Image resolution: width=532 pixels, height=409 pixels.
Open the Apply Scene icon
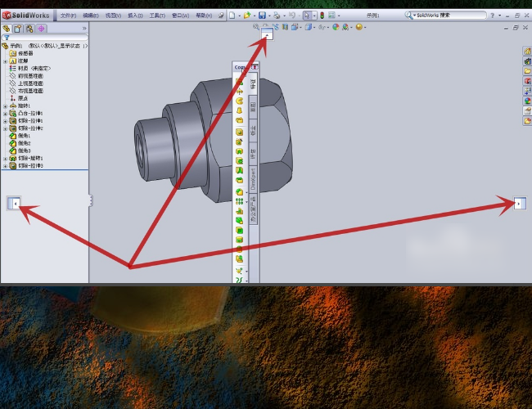(345, 27)
